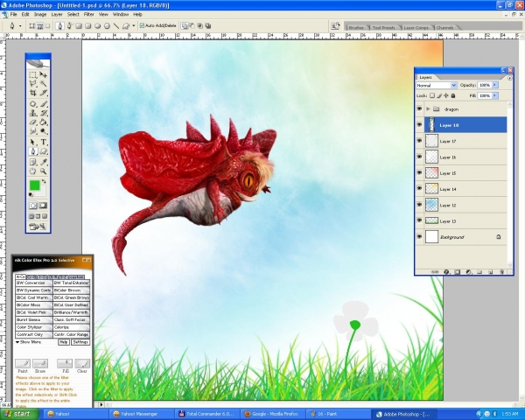Apply the Burnt Sienna filter
Screen dimensions: 525x420
34,320
